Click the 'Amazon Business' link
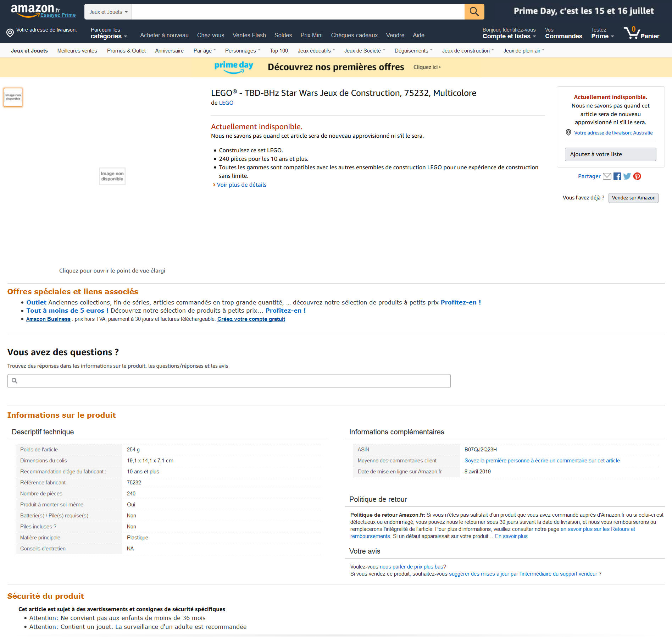The image size is (672, 637). coord(48,319)
